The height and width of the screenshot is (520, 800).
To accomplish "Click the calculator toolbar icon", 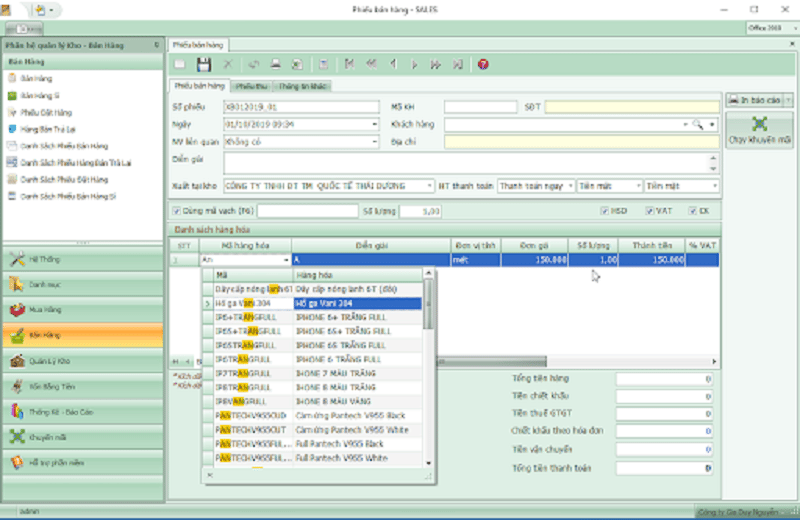I will coord(323,64).
